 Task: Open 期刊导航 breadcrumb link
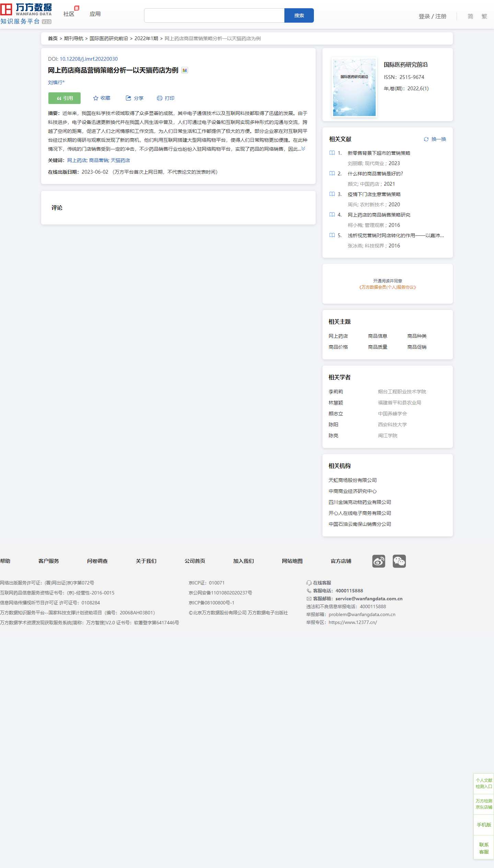(x=74, y=38)
